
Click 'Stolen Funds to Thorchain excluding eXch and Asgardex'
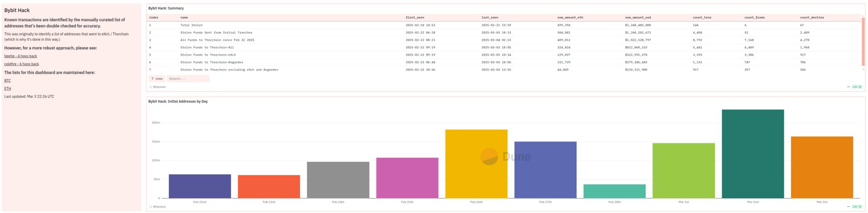[229, 70]
